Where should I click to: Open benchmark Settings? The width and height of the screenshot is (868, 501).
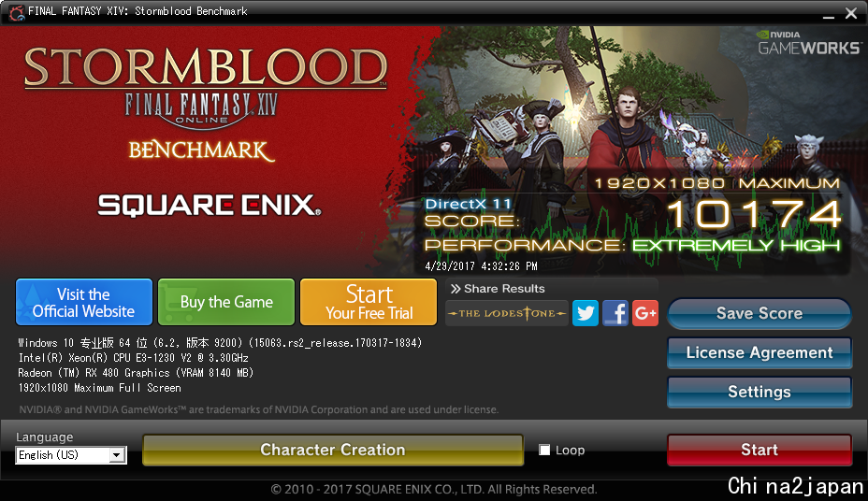(759, 392)
